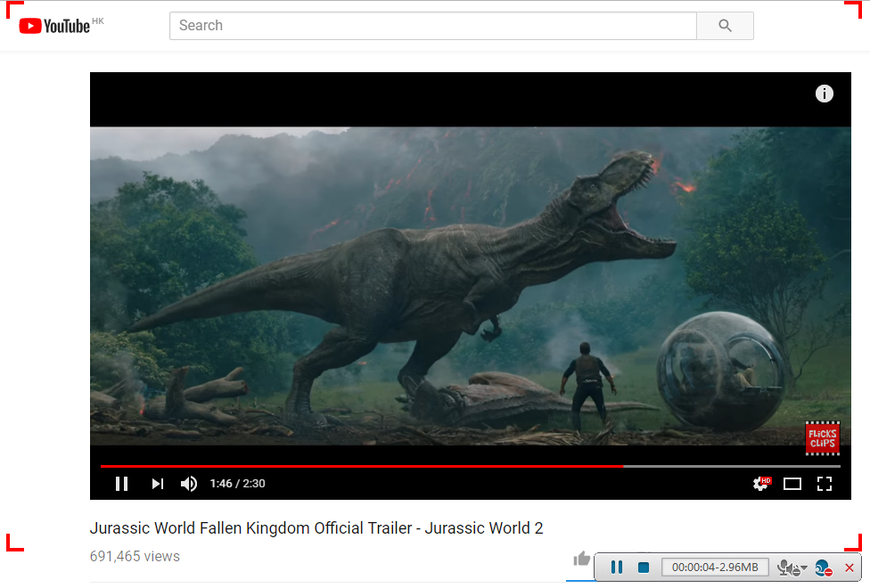
Task: Mute the video volume speaker icon
Action: 189,484
